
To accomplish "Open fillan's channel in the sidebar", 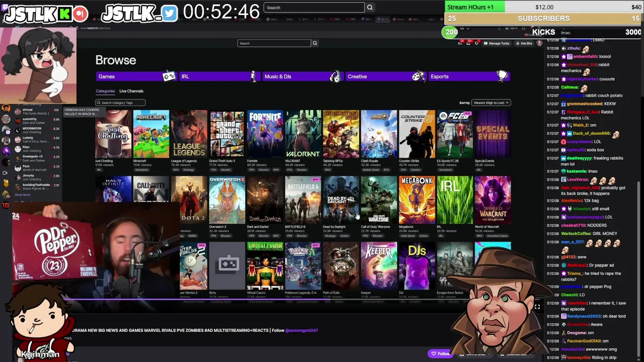I will (x=38, y=148).
